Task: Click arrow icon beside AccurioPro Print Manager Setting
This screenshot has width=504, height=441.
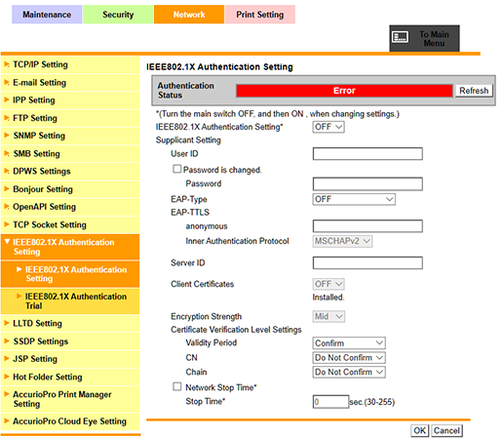Action: point(7,394)
